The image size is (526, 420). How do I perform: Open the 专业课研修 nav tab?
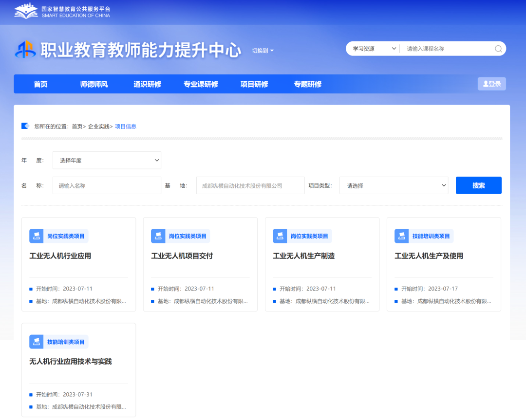(201, 84)
